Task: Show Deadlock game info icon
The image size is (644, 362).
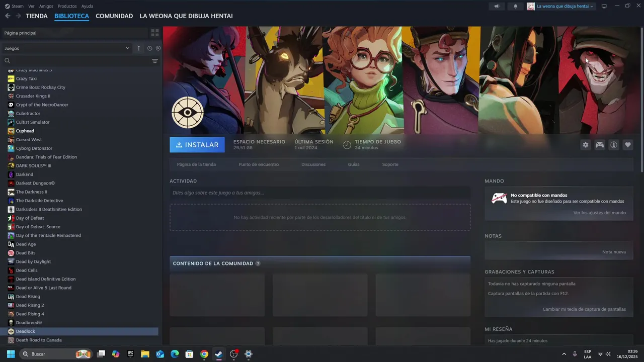Action: 614,145
